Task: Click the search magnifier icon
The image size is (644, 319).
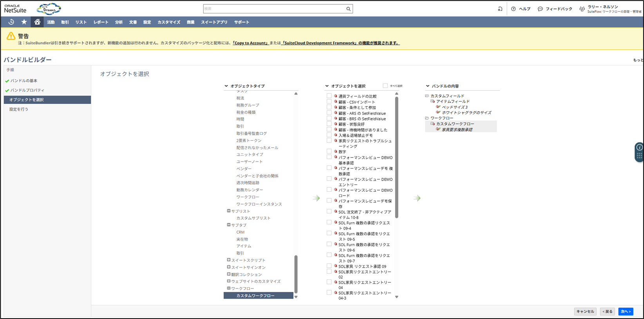Action: pos(348,9)
